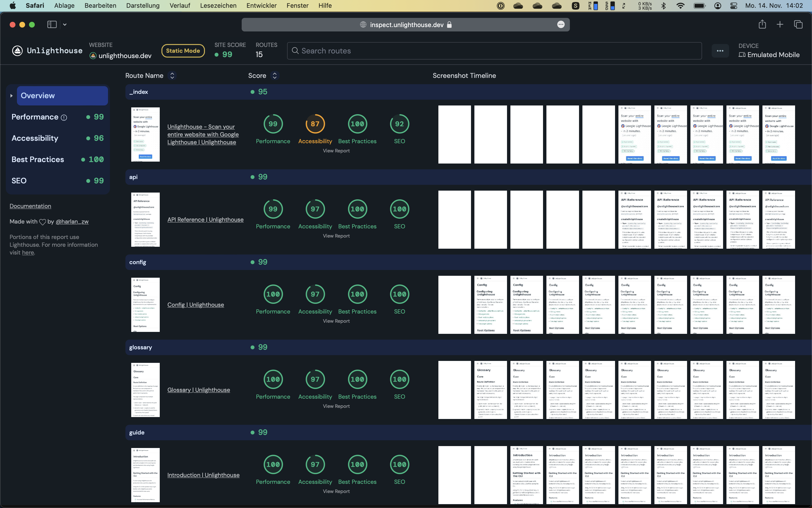
Task: Select the Accessibility category in sidebar
Action: (x=58, y=138)
